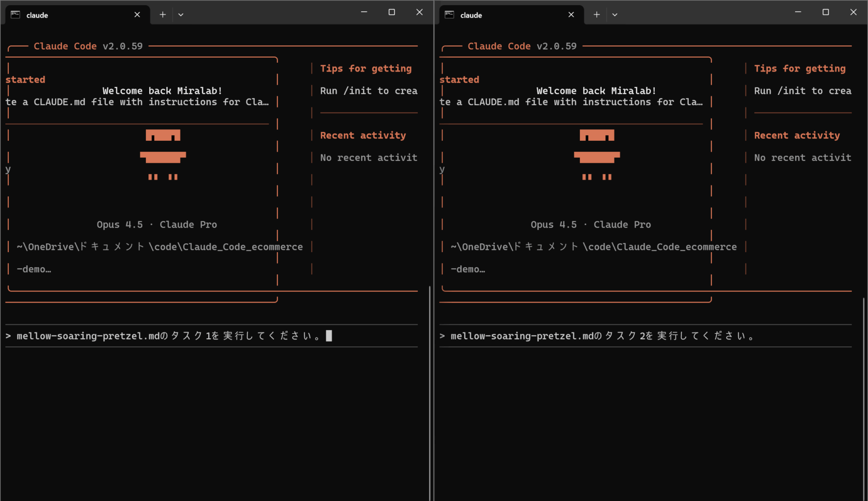Maximize the left terminal window
This screenshot has width=868, height=501.
click(392, 12)
